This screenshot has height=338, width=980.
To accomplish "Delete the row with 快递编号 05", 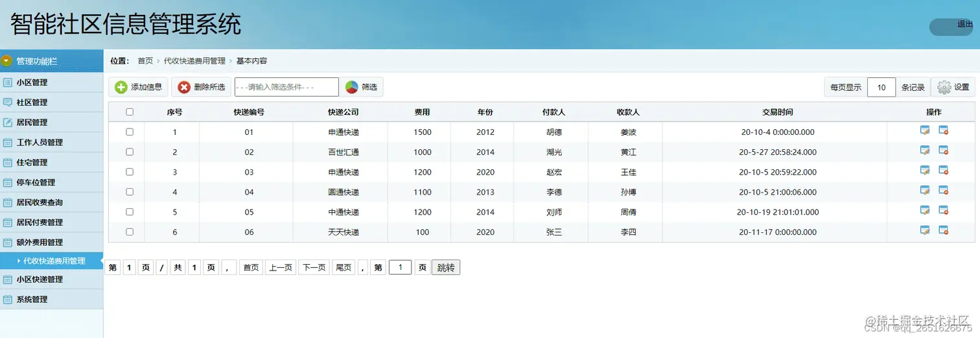I will [x=944, y=211].
